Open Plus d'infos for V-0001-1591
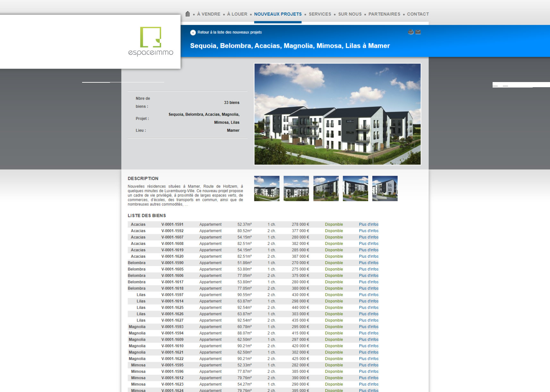The width and height of the screenshot is (550, 392). pos(368,224)
